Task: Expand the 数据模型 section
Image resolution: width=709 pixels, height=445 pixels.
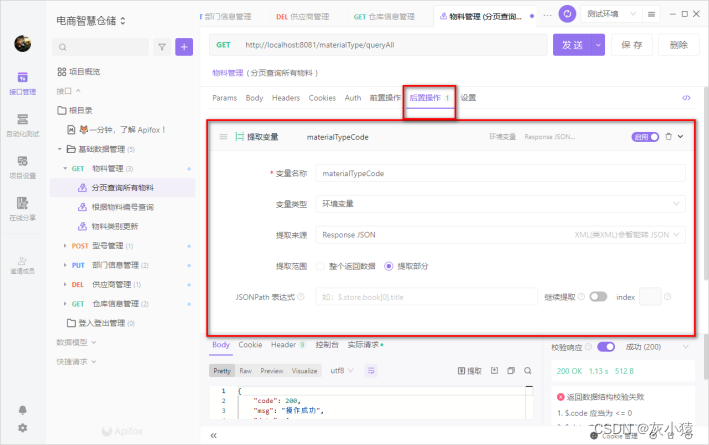Action: click(x=76, y=342)
